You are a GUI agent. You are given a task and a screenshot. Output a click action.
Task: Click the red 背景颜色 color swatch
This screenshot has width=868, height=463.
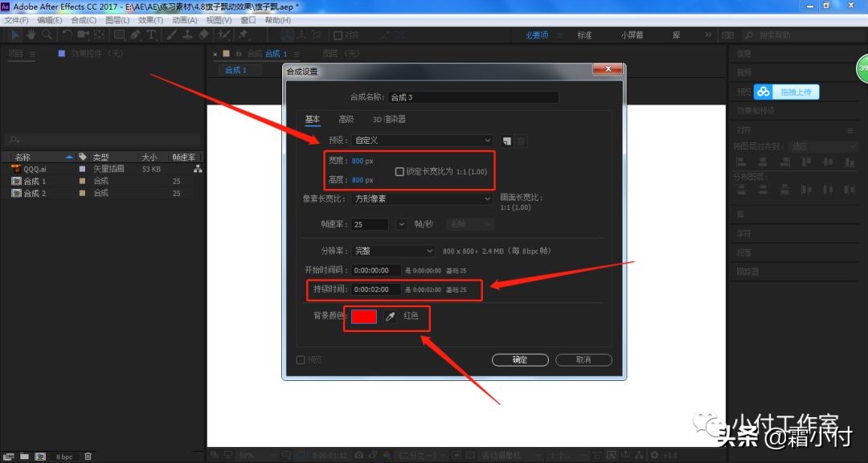tap(363, 315)
